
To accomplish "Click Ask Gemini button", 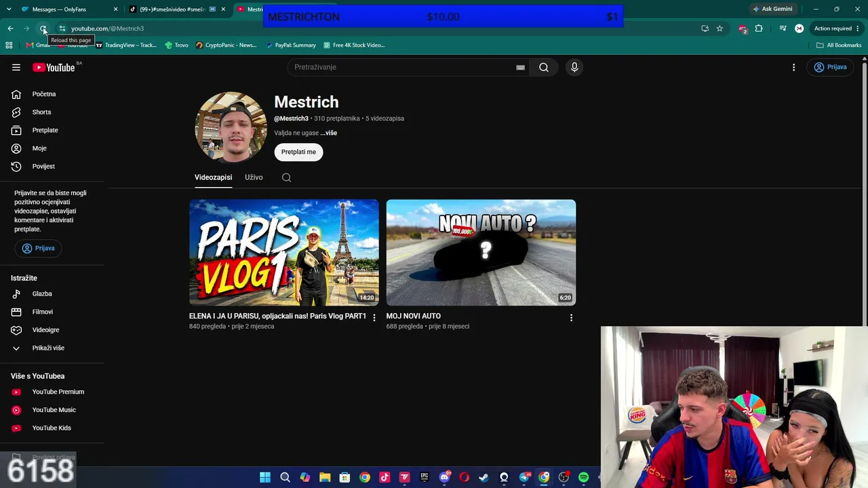I will click(x=772, y=9).
